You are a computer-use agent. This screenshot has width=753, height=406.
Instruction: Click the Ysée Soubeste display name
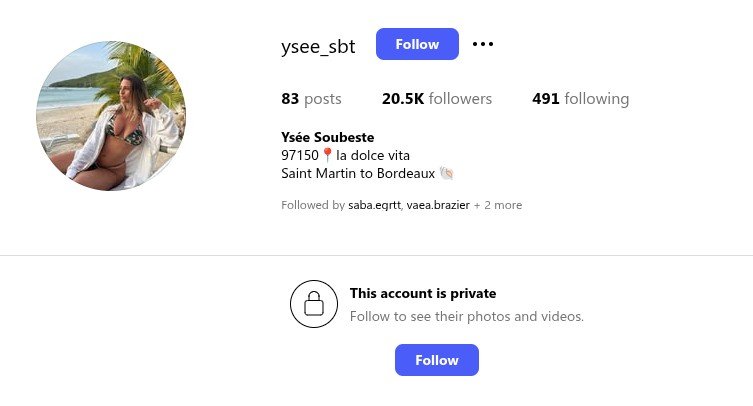click(x=328, y=137)
